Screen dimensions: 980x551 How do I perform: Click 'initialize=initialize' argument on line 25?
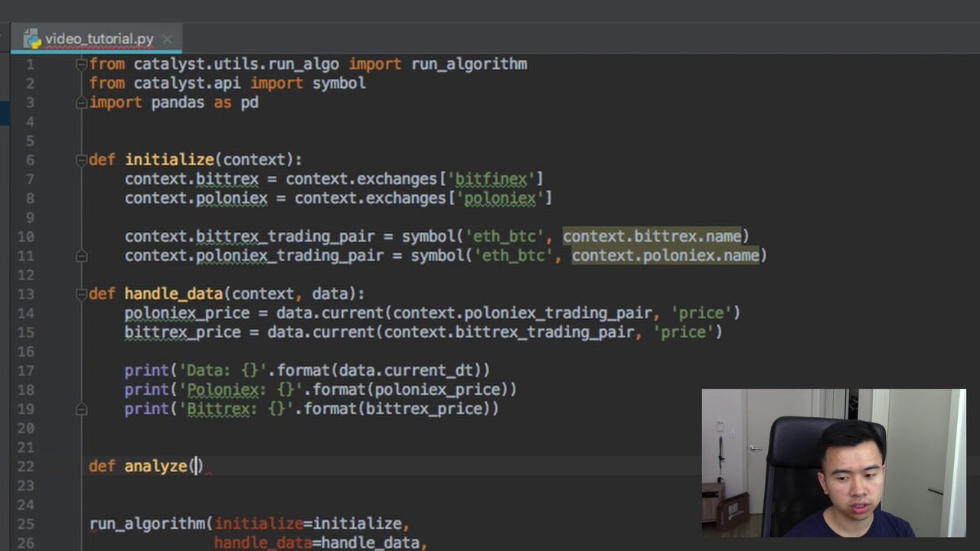[x=307, y=523]
